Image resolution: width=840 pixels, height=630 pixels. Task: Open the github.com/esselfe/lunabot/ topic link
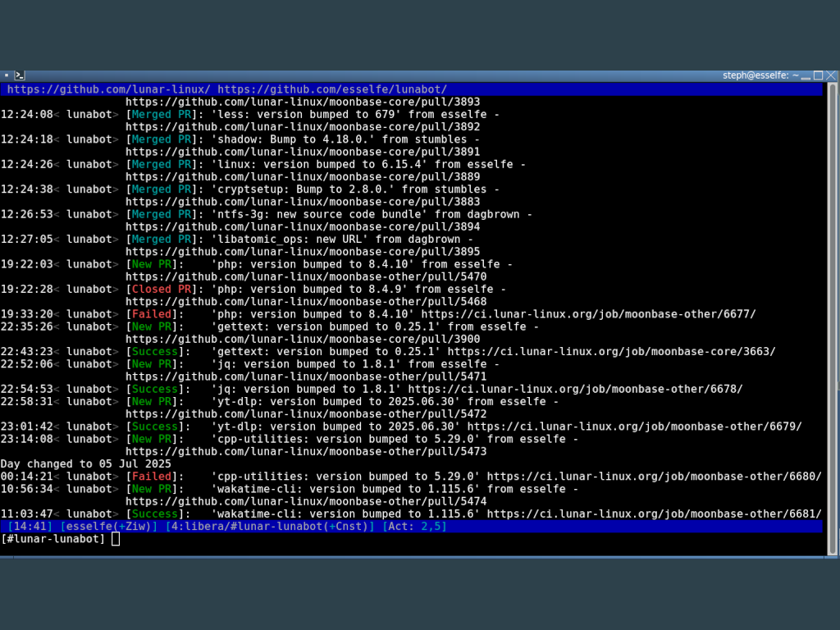[332, 89]
